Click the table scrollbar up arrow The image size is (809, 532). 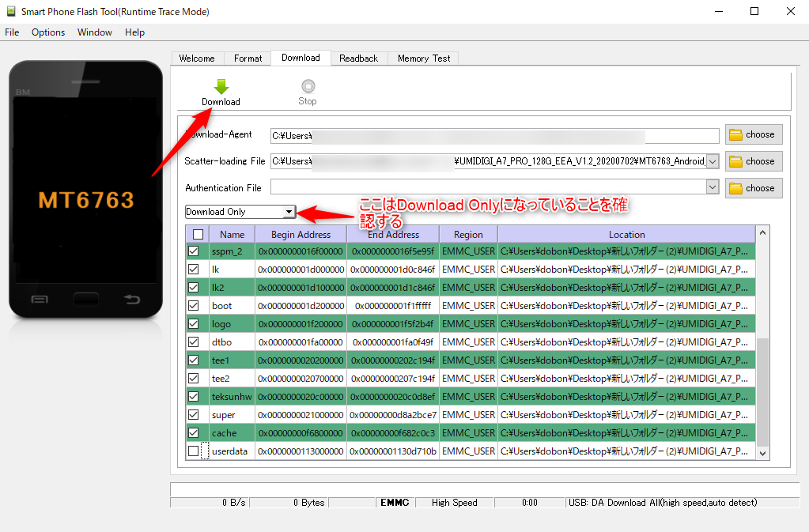point(762,233)
